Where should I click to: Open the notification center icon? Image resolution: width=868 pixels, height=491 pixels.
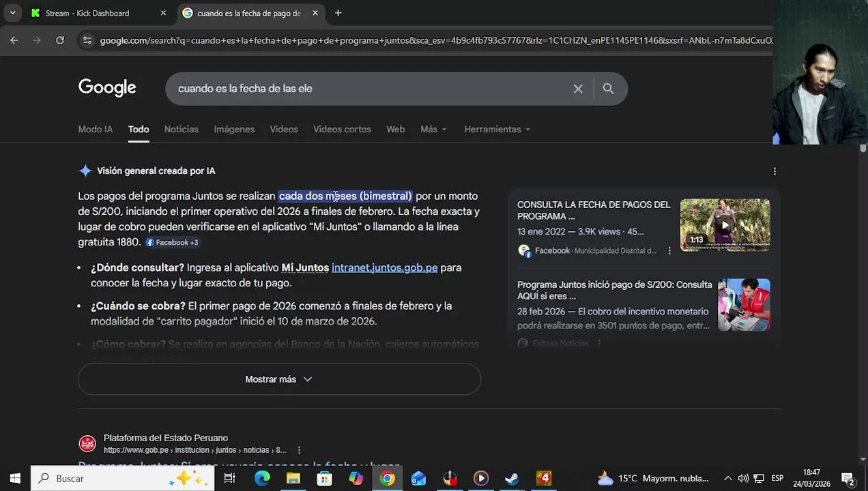(848, 478)
